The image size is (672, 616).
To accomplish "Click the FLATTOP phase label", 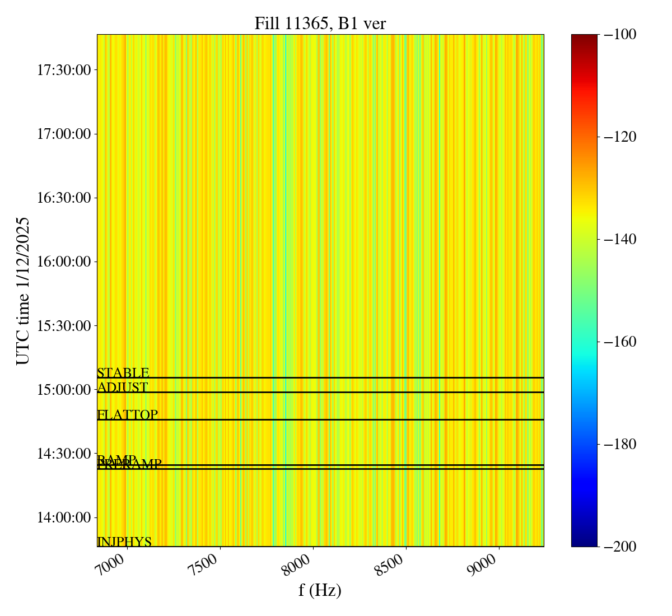I will pos(127,415).
